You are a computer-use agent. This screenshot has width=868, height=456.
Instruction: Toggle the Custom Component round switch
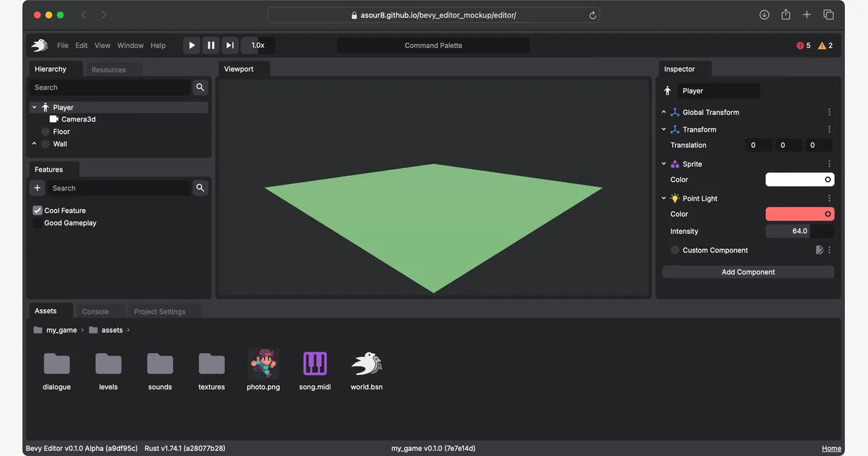(x=675, y=250)
